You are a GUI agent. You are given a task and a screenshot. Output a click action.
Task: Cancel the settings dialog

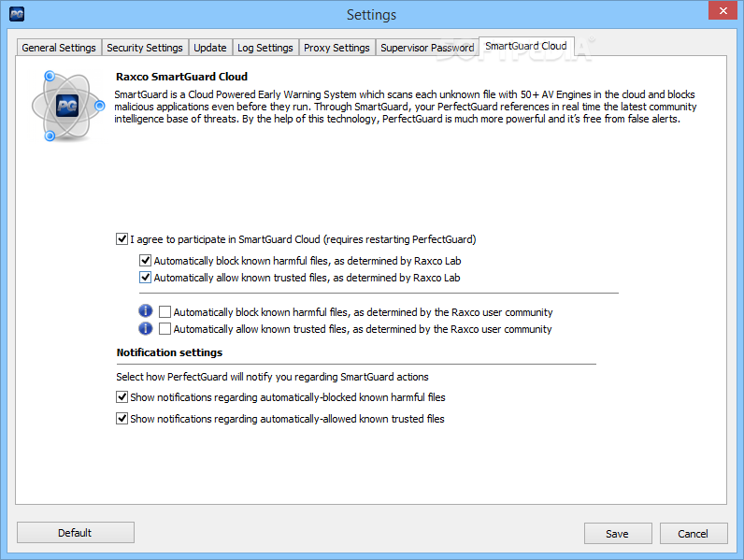click(694, 534)
